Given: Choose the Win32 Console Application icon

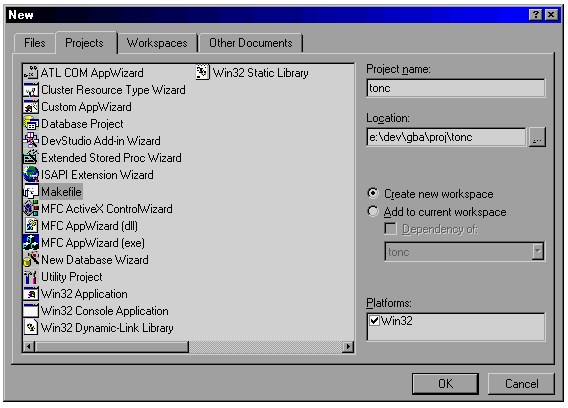Looking at the screenshot, I should click(x=31, y=311).
